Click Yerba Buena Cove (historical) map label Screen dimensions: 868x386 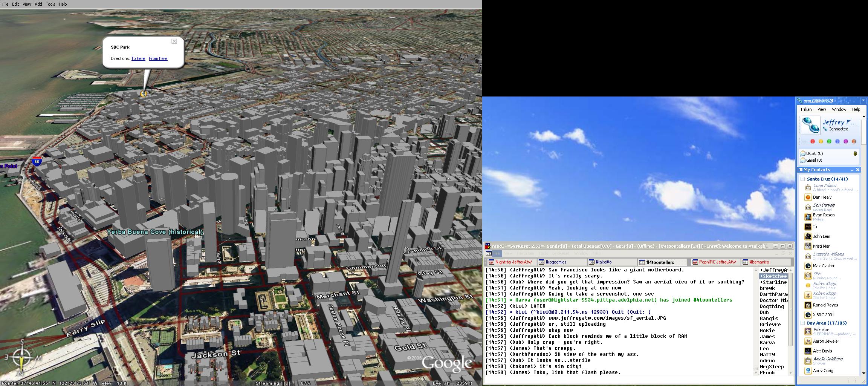155,232
